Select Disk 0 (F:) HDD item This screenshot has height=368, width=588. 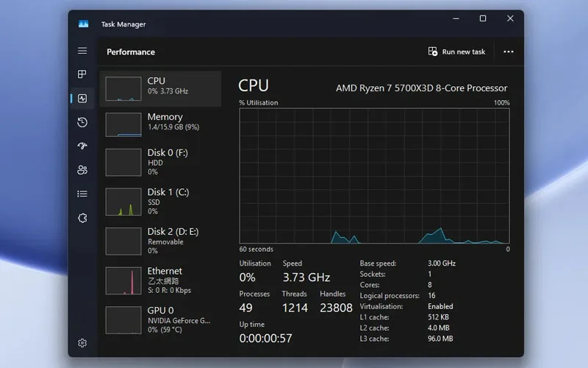point(160,162)
